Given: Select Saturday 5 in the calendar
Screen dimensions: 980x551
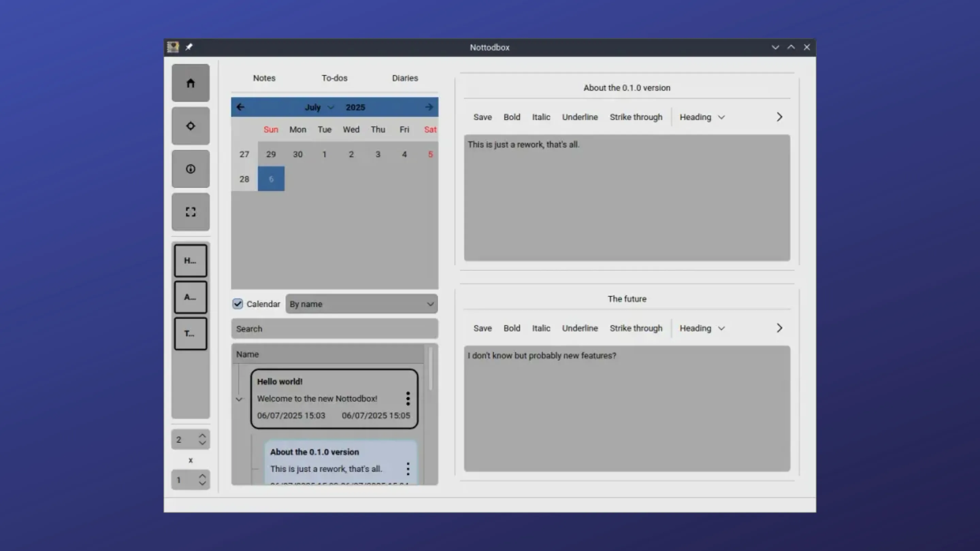Looking at the screenshot, I should coord(430,154).
